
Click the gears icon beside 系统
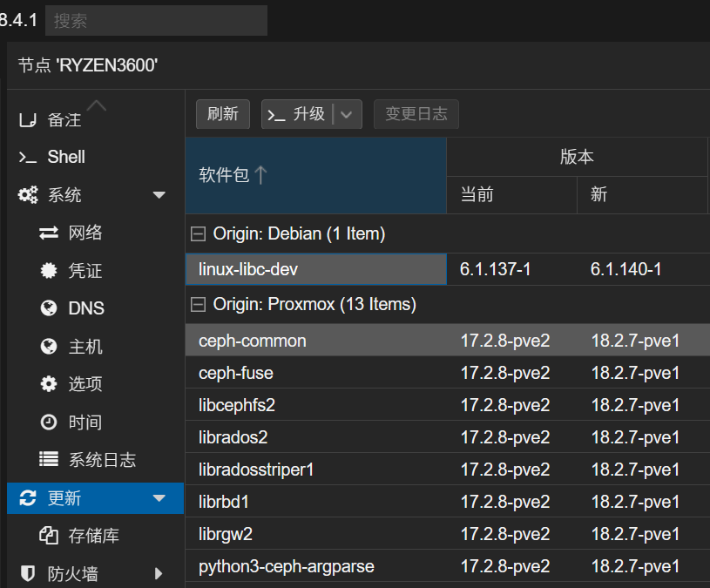pyautogui.click(x=28, y=195)
